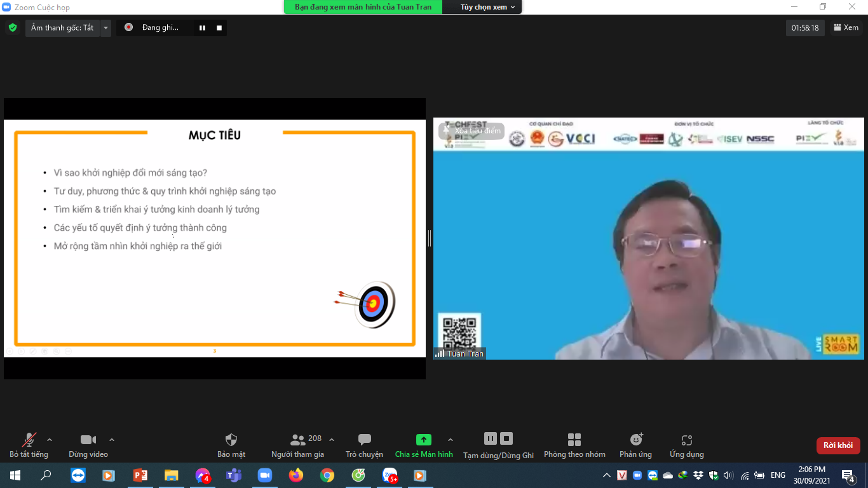Image resolution: width=868 pixels, height=488 pixels.
Task: Stop recording from top recording bar
Action: (x=219, y=28)
